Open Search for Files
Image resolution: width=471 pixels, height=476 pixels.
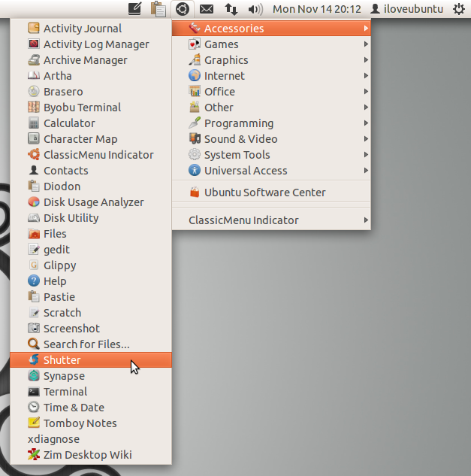91,344
